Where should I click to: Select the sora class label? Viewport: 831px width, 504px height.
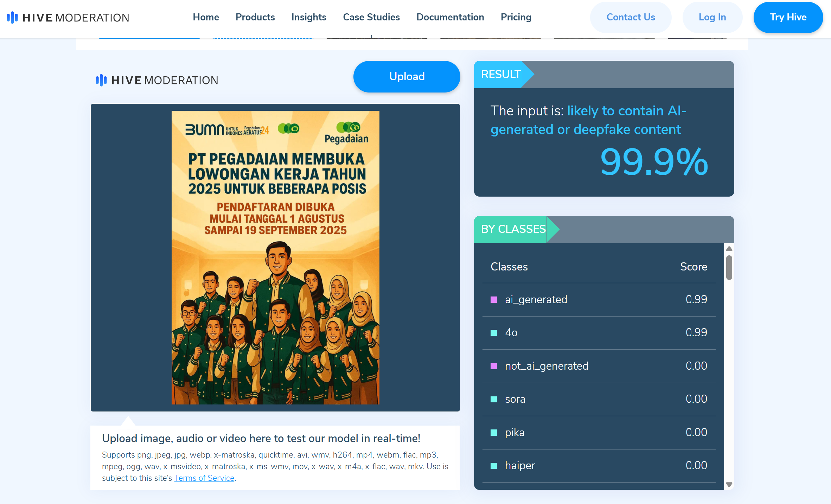point(515,399)
